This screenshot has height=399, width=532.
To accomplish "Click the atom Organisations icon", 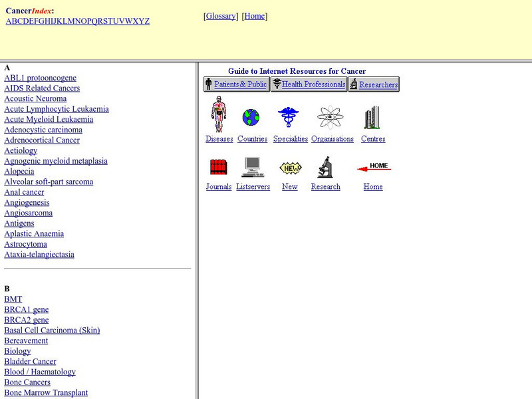I will click(x=330, y=118).
